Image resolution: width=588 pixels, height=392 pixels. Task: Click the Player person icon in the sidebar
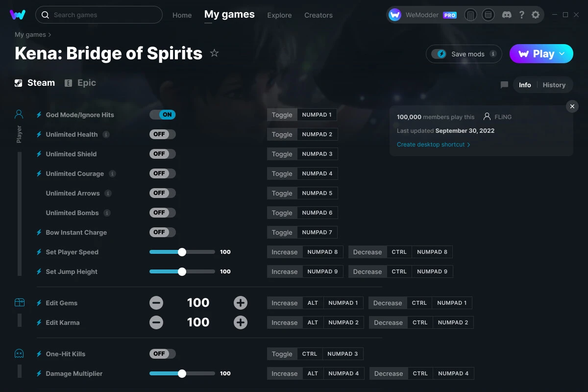[x=19, y=113]
